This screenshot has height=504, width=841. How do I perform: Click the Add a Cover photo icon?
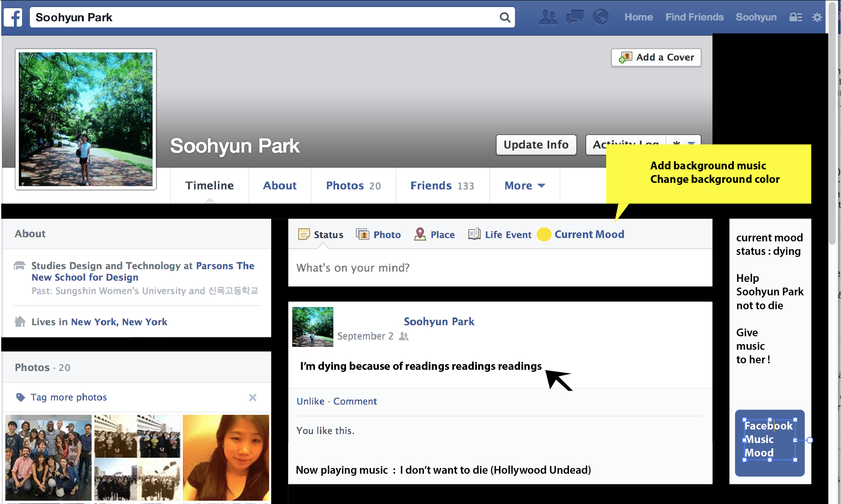coord(625,57)
